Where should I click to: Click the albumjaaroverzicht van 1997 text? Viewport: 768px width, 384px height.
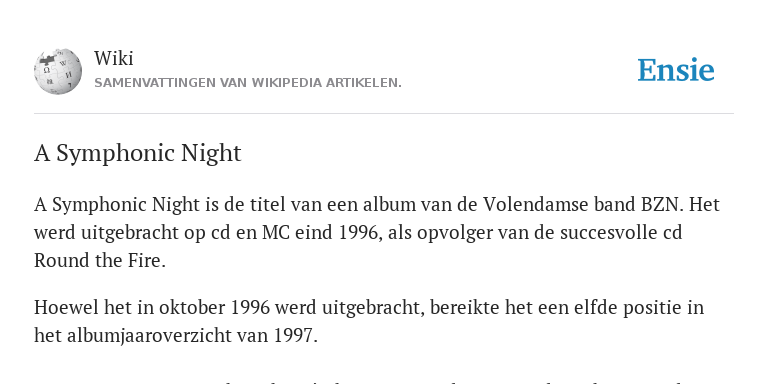pyautogui.click(x=192, y=336)
